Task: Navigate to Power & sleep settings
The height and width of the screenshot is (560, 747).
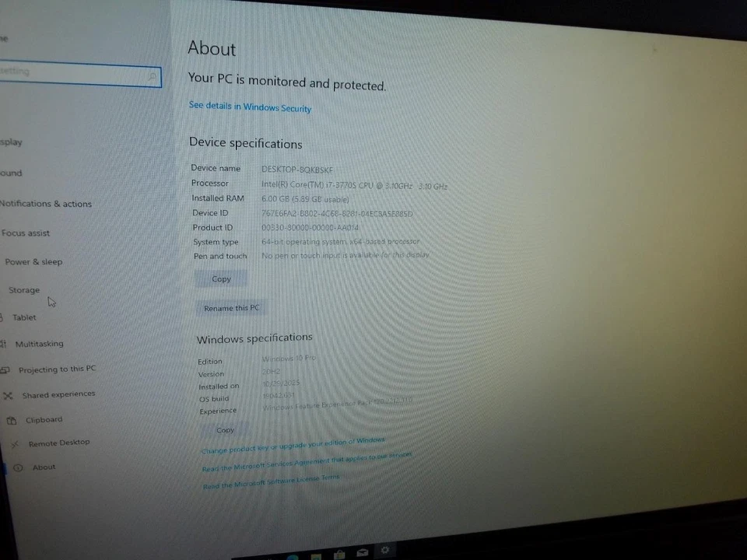Action: [33, 261]
